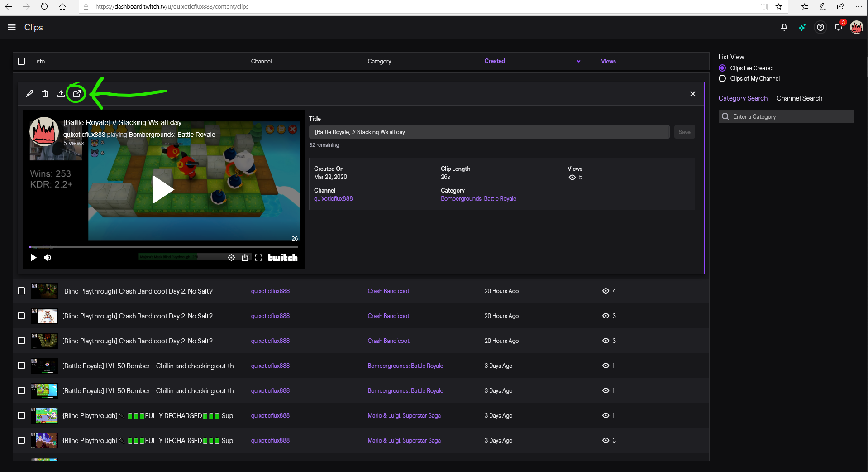Open thumbnail of Crash Bandicoot clip with 4 views

tap(44, 291)
